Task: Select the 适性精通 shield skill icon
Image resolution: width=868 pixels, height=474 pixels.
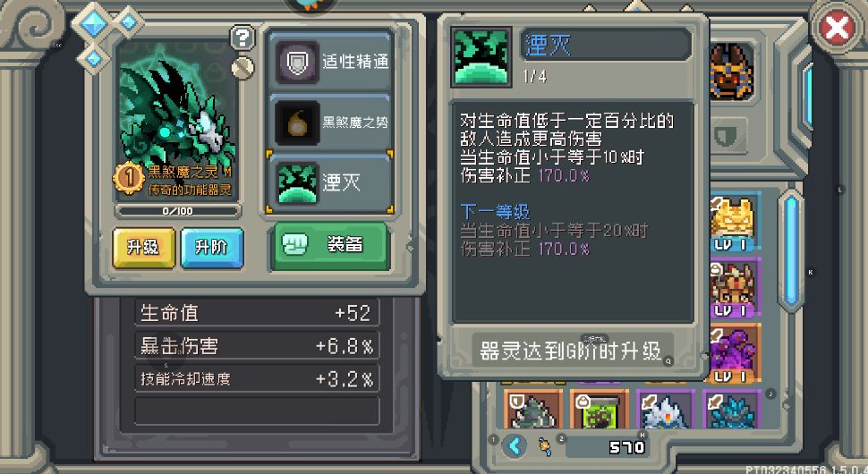Action: tap(297, 62)
